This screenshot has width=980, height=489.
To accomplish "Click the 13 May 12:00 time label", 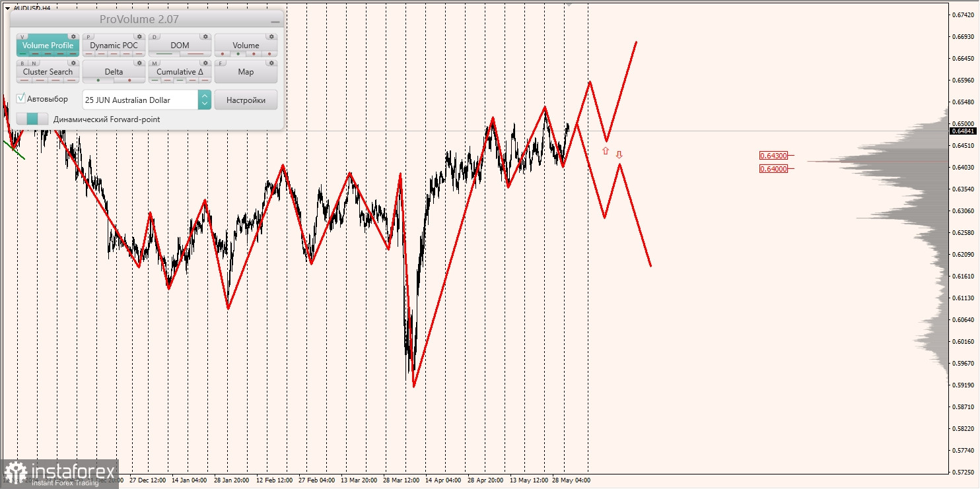I will pos(528,480).
